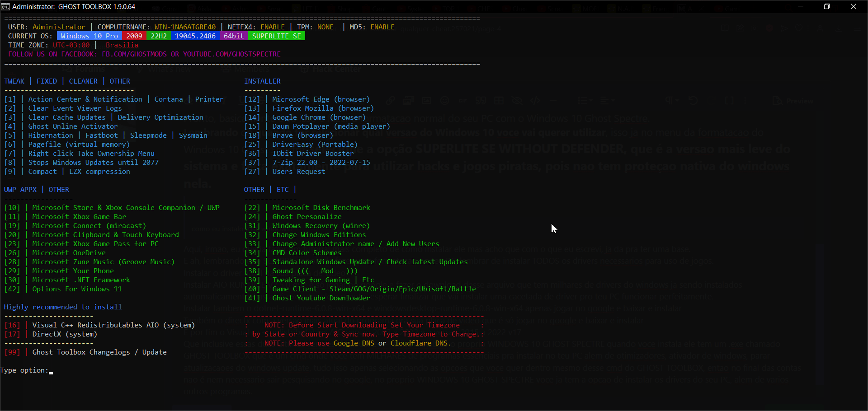Click the purple '64bit' badge

coord(234,36)
